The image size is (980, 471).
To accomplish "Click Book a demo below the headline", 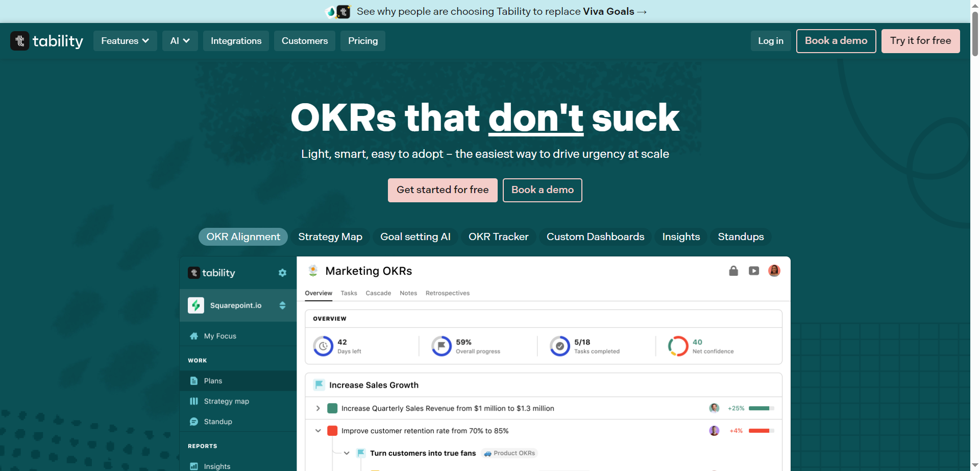I will pos(543,190).
